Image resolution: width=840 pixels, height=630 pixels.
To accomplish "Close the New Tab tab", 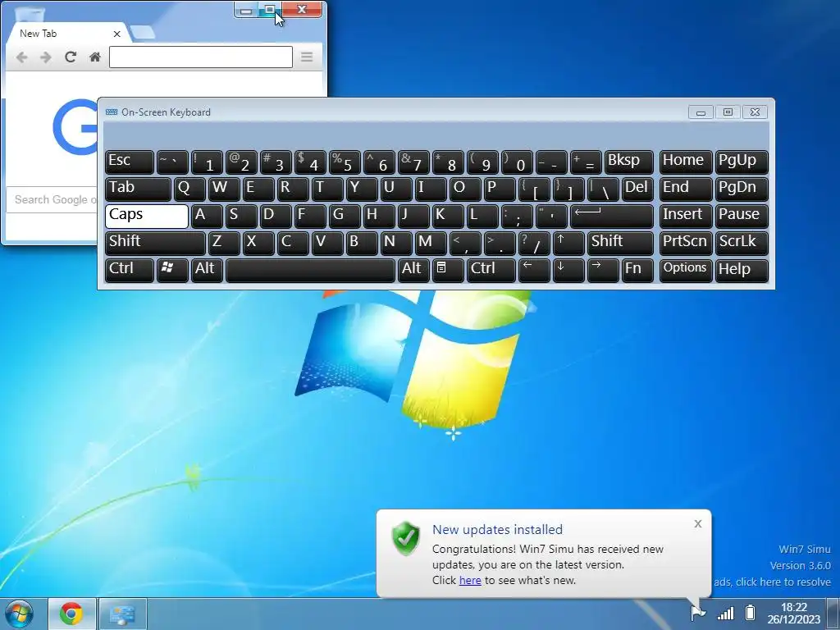I will click(x=116, y=34).
